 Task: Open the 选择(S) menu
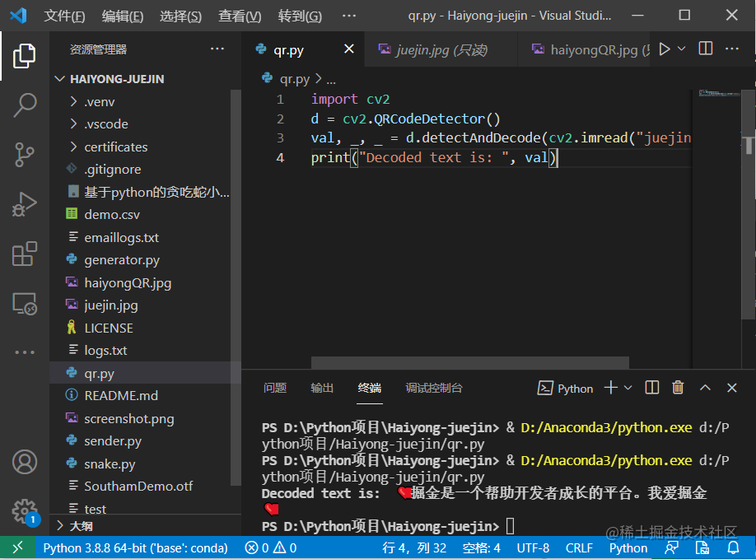click(x=180, y=16)
